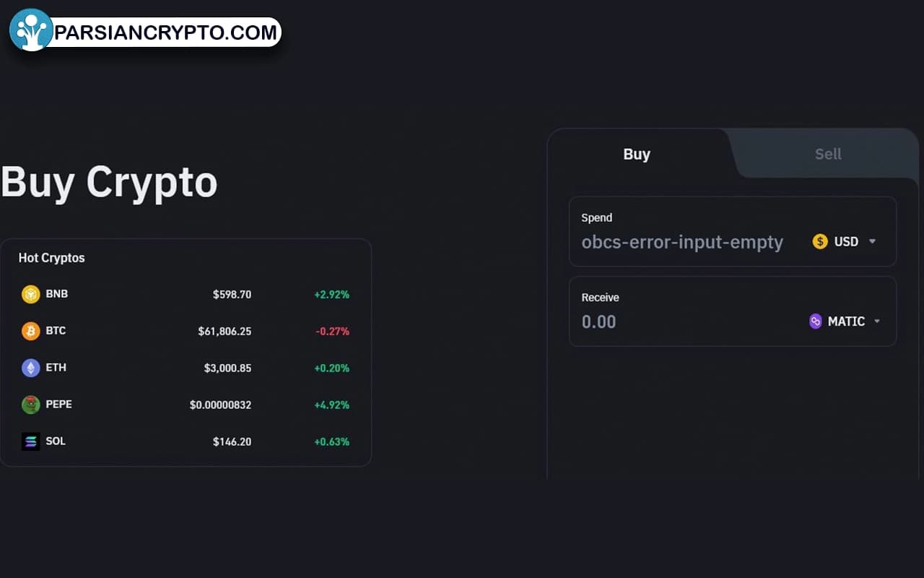
Task: Expand the USD currency dropdown arrow
Action: pos(872,241)
